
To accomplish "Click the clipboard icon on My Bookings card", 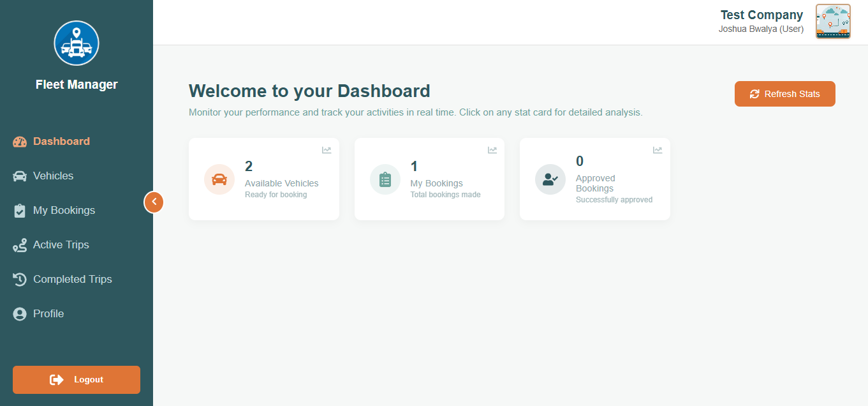I will click(385, 179).
